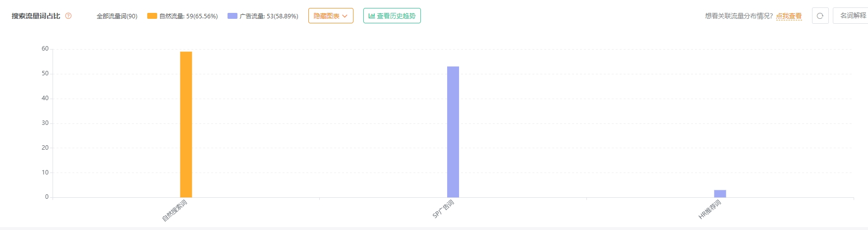Click the chevron arrow in 隐藏图表 button
Image resolution: width=868 pixels, height=230 pixels.
tap(345, 16)
